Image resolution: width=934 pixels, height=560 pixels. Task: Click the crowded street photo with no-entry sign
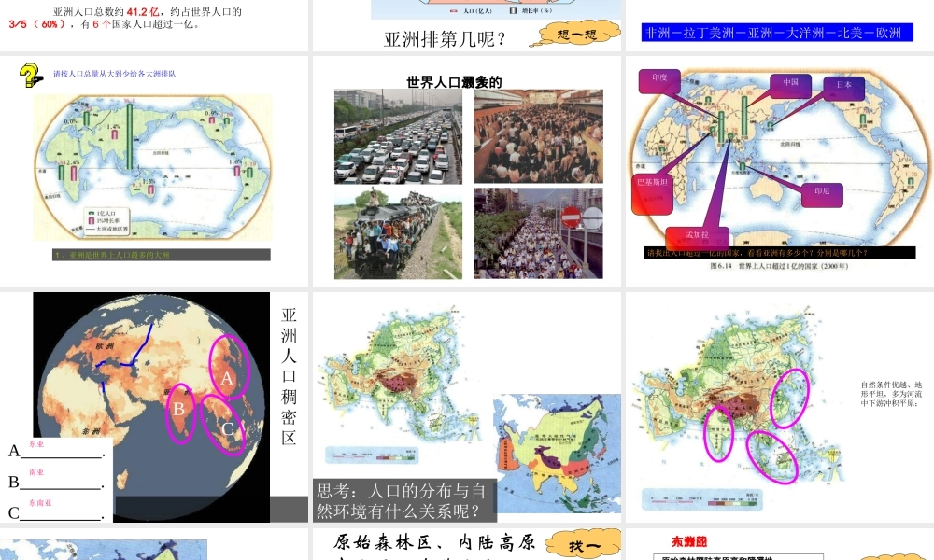click(x=539, y=233)
